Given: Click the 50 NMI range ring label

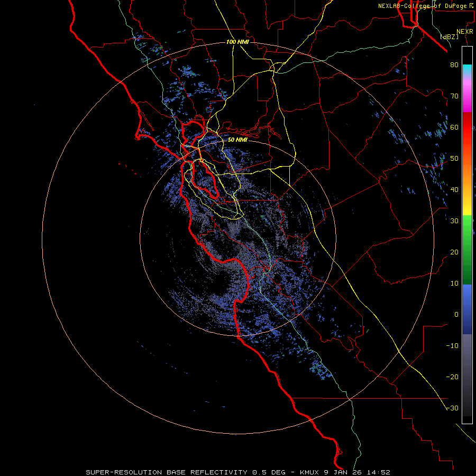Looking at the screenshot, I should pos(237,140).
